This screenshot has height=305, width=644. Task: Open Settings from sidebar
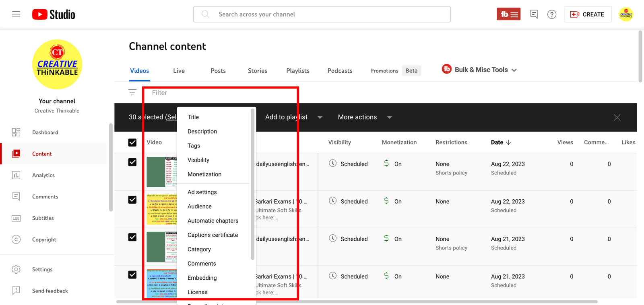tap(42, 269)
